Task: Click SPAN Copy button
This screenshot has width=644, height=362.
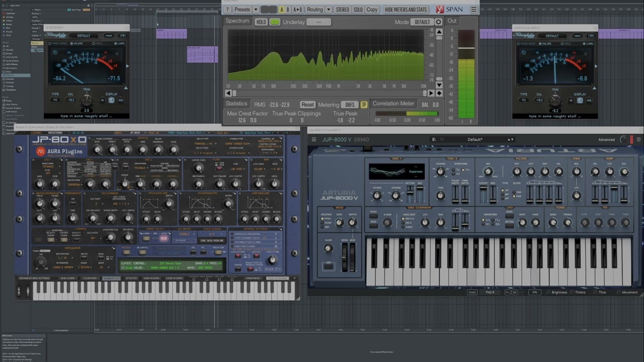Action: pos(372,10)
